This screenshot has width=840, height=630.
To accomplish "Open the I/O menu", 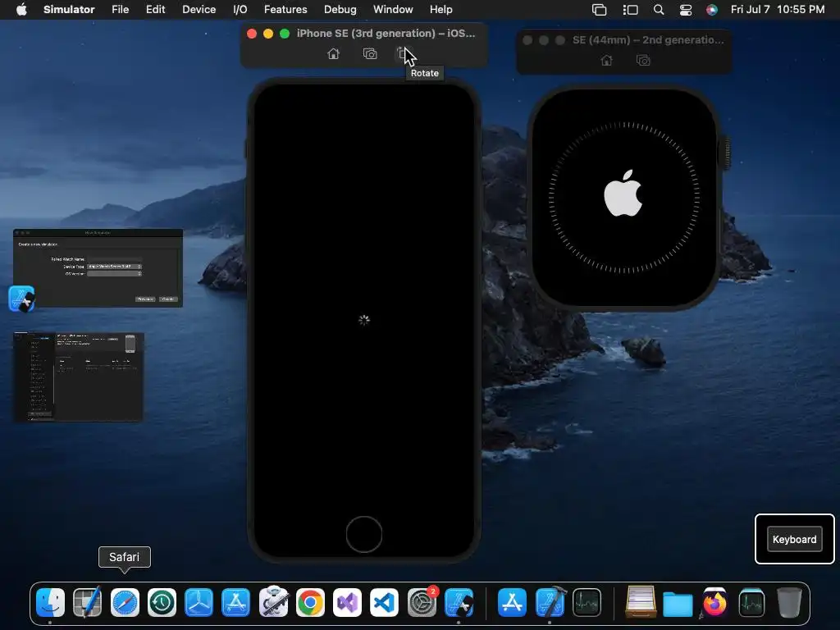I will (x=240, y=10).
